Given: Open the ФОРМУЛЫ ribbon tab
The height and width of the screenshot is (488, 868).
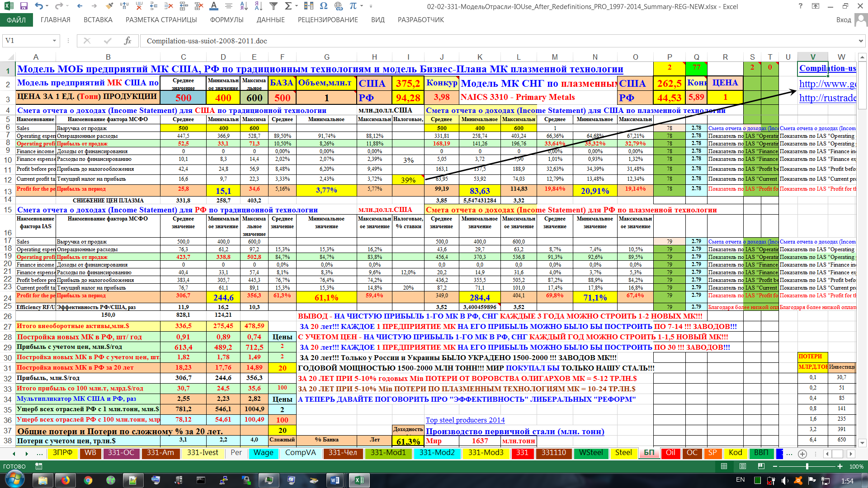Looking at the screenshot, I should coord(226,20).
